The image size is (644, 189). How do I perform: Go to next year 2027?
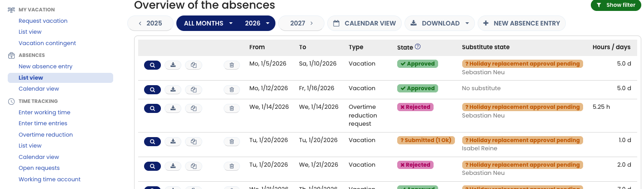[301, 23]
